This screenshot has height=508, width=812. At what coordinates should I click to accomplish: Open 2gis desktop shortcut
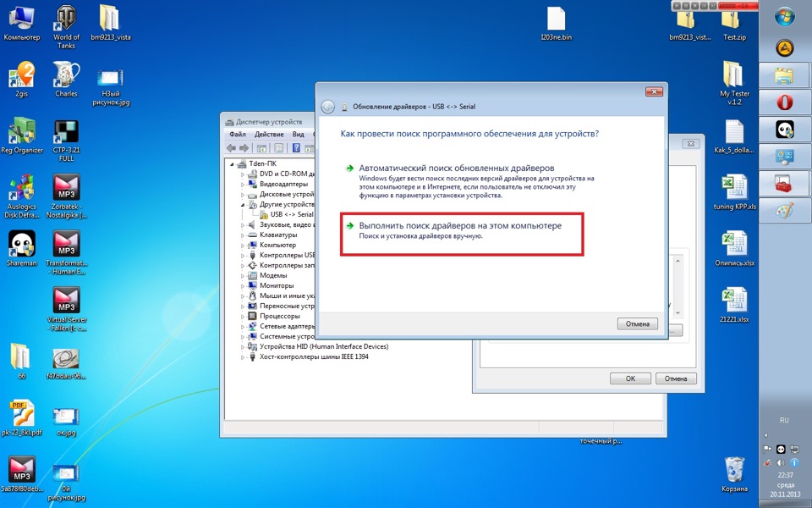22,80
